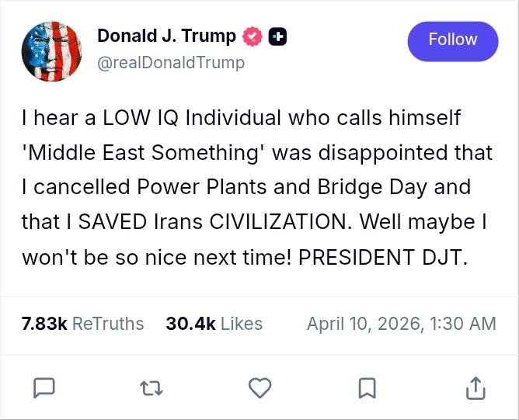Follow Donald J. Trump
The image size is (519, 420).
click(x=453, y=41)
